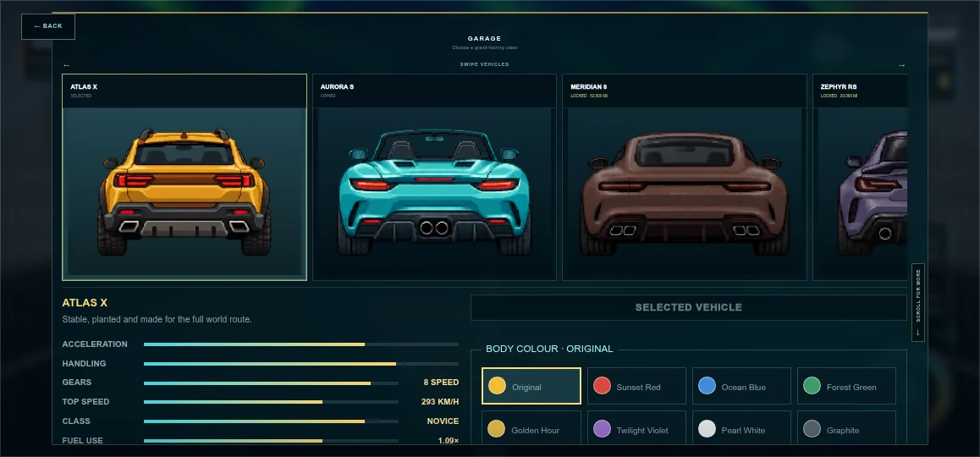
Task: Apply the Sunset Red body colour
Action: [636, 387]
